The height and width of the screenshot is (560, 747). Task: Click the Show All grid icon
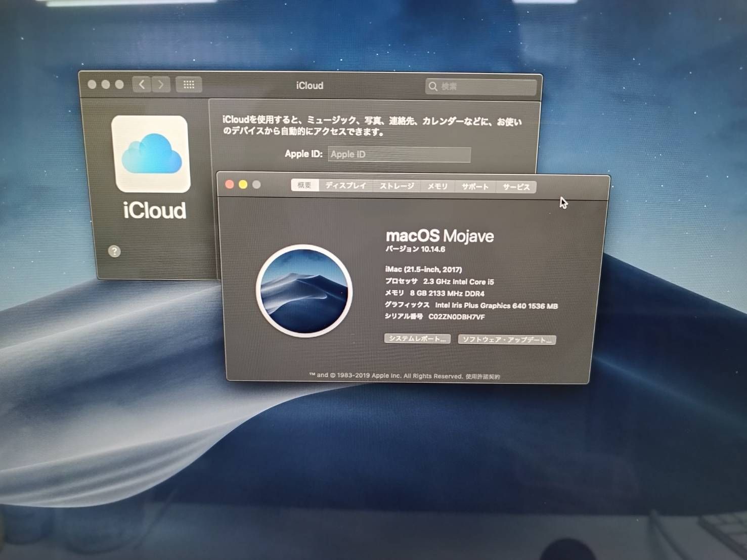tap(188, 84)
